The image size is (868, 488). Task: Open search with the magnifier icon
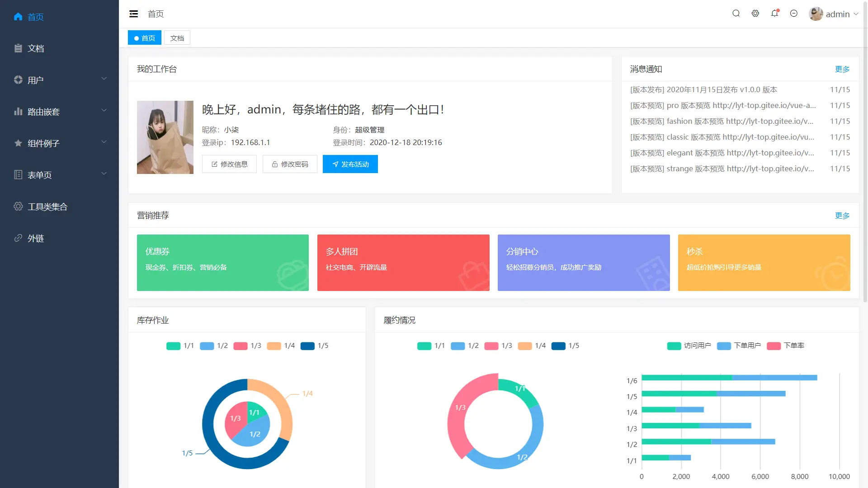point(736,14)
